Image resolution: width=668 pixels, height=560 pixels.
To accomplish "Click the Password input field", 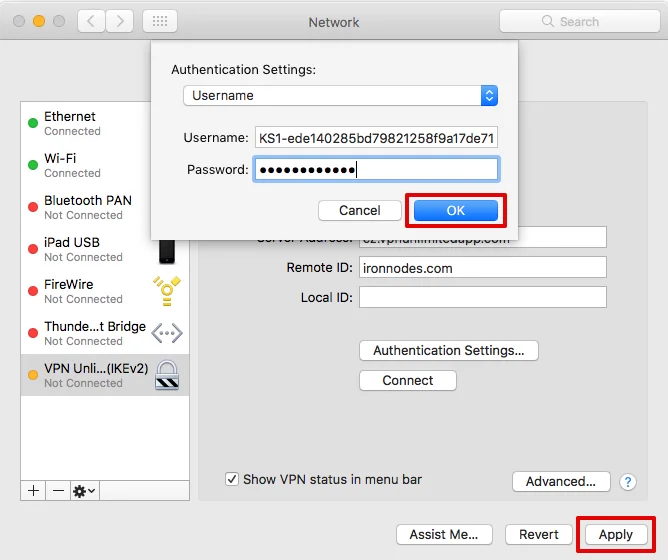I will (x=376, y=170).
